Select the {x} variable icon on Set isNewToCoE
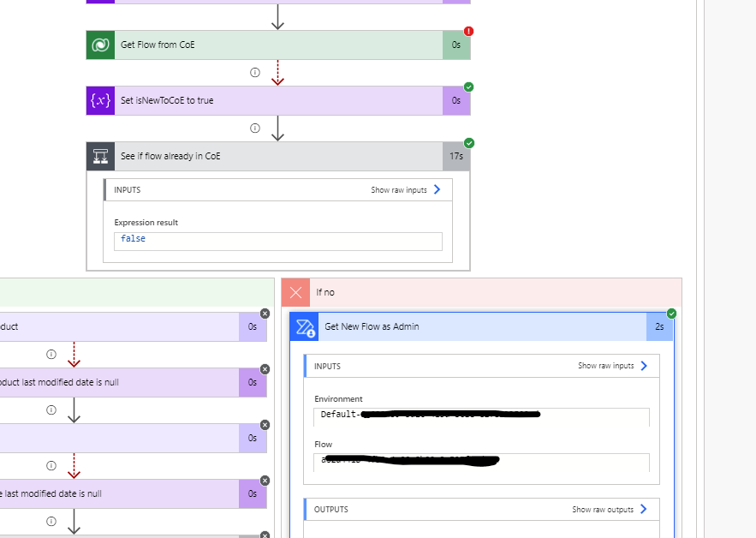 [99, 100]
